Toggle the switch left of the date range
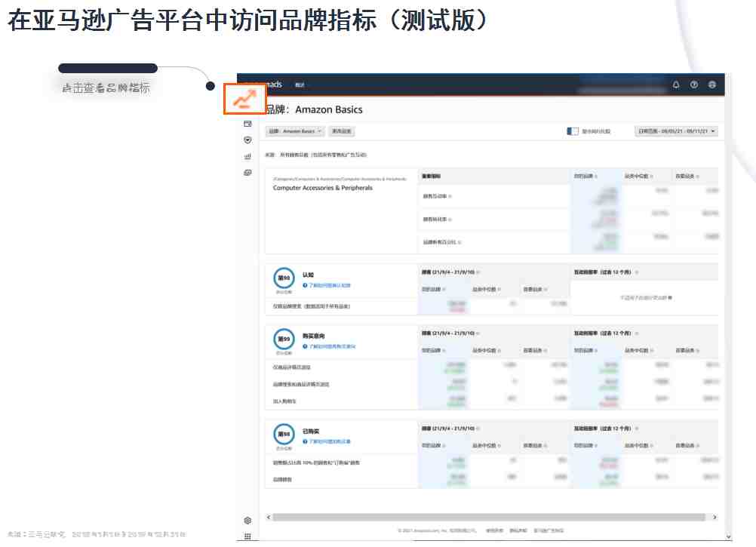The width and height of the screenshot is (756, 547). coord(573,131)
